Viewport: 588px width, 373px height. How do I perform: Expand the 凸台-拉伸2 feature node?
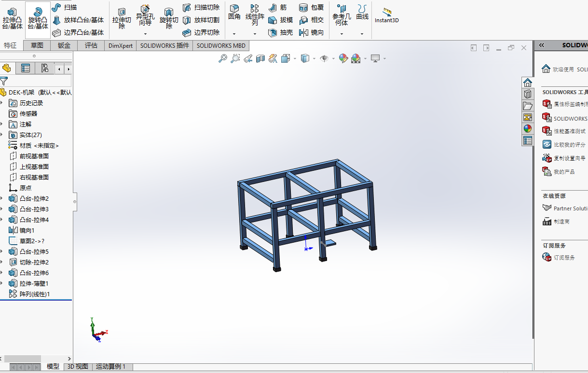[x=2, y=198]
